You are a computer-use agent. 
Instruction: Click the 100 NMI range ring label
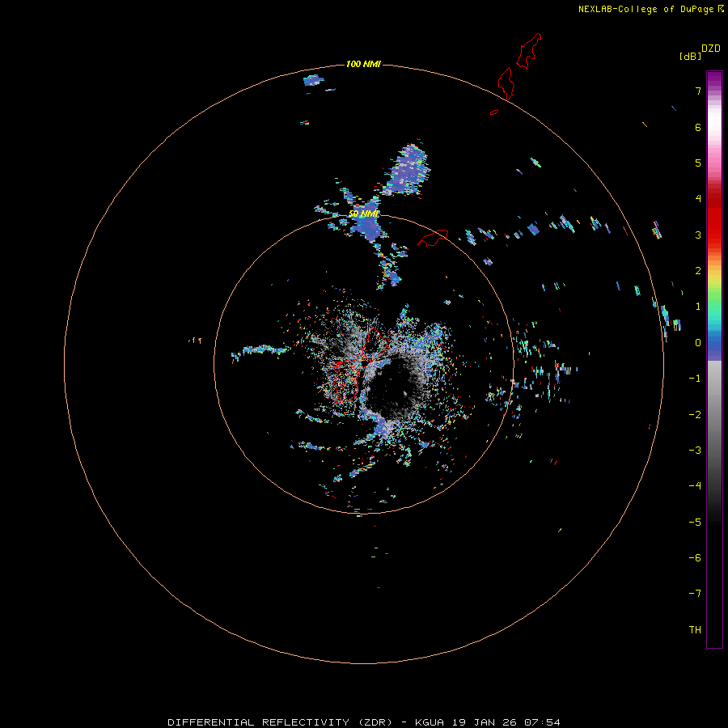coord(363,64)
